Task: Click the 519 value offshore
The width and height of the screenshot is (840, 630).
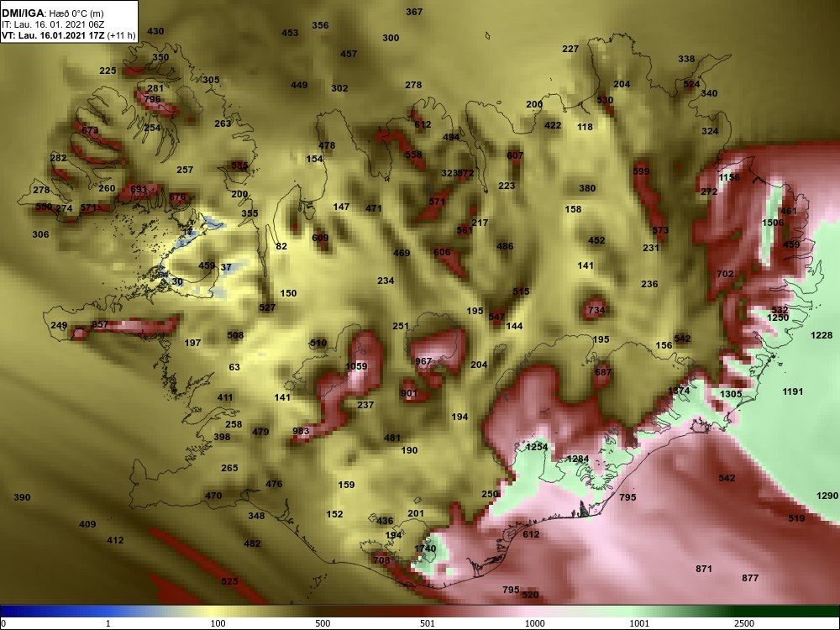Action: coord(796,518)
